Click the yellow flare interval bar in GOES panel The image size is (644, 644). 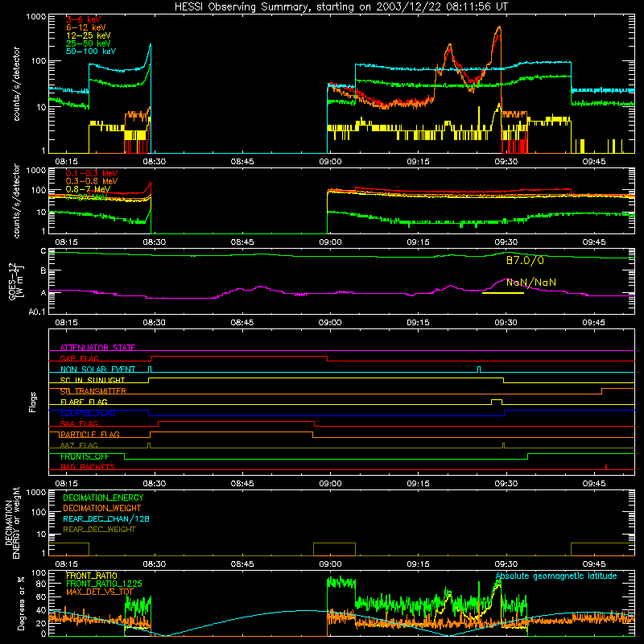[x=502, y=293]
